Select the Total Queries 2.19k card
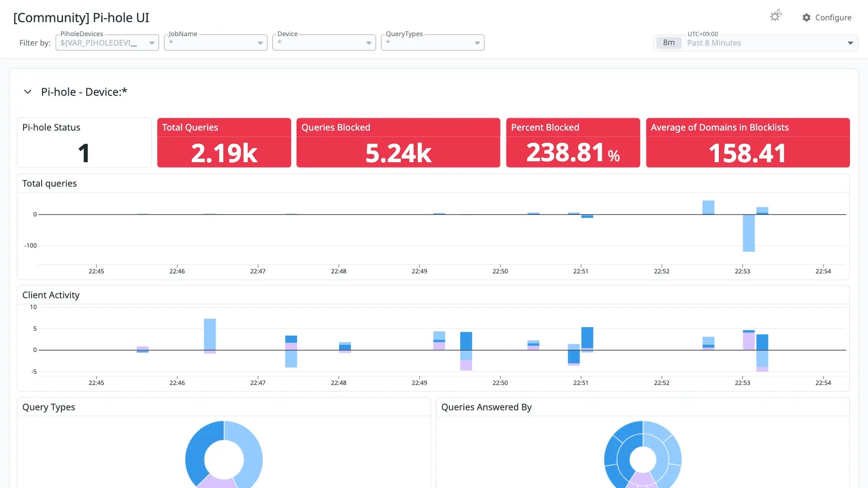The width and height of the screenshot is (868, 488). (224, 143)
